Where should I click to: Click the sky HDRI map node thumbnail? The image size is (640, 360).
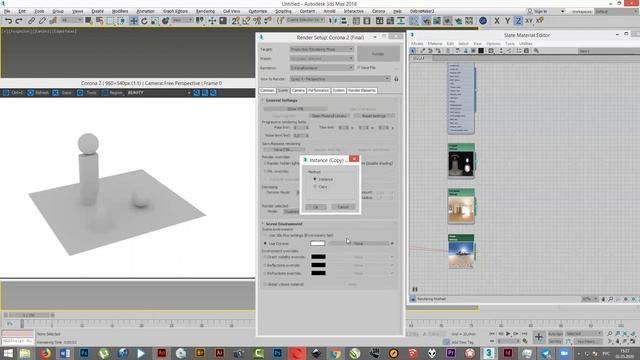pyautogui.click(x=461, y=254)
